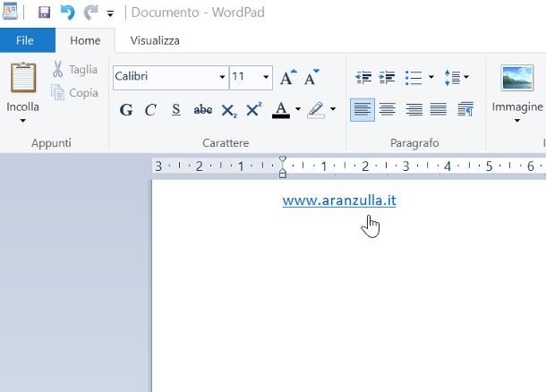This screenshot has width=546, height=392.
Task: Click the Incolla clipboard icon
Action: coord(23,77)
